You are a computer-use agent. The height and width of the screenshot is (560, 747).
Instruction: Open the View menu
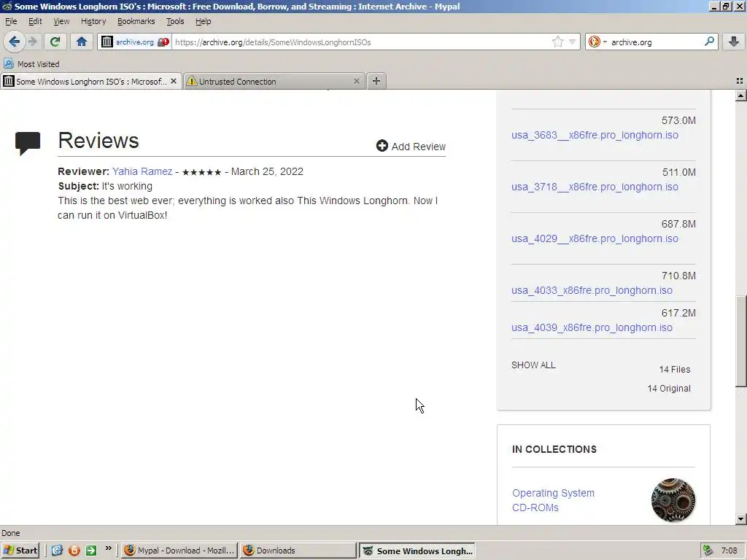(61, 21)
